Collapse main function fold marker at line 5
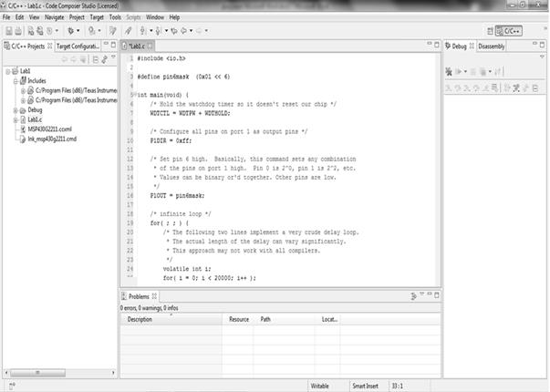The image size is (550, 392). click(x=133, y=94)
